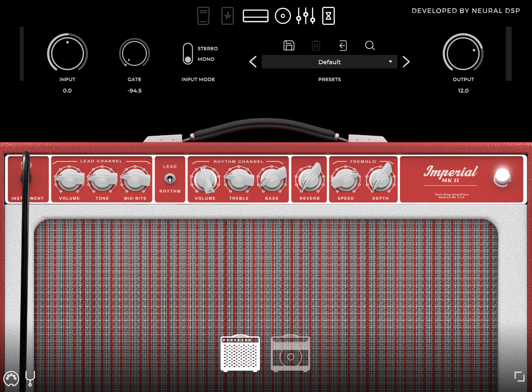This screenshot has width=532, height=392.
Task: Click the window resize corner icon
Action: click(x=519, y=376)
